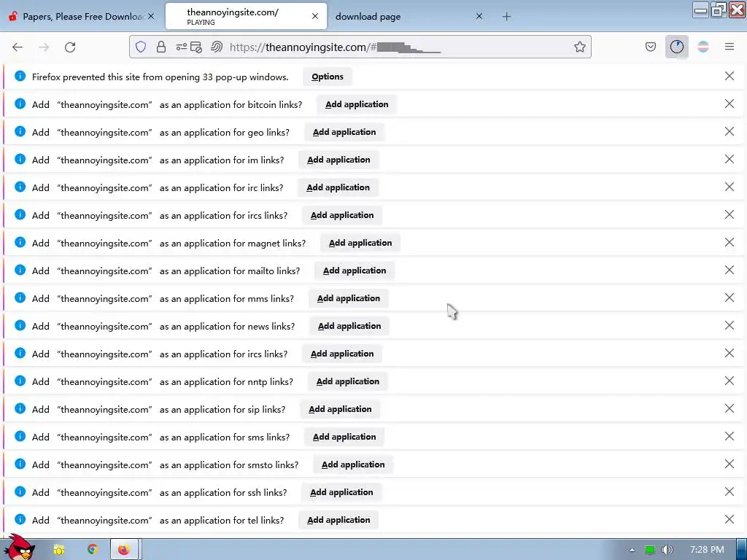
Task: Open the green monitor tray icon
Action: pyautogui.click(x=650, y=550)
